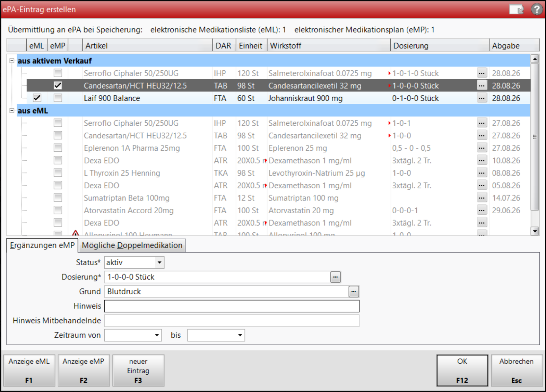Click ellipsis button beside the Grund field

click(x=353, y=292)
